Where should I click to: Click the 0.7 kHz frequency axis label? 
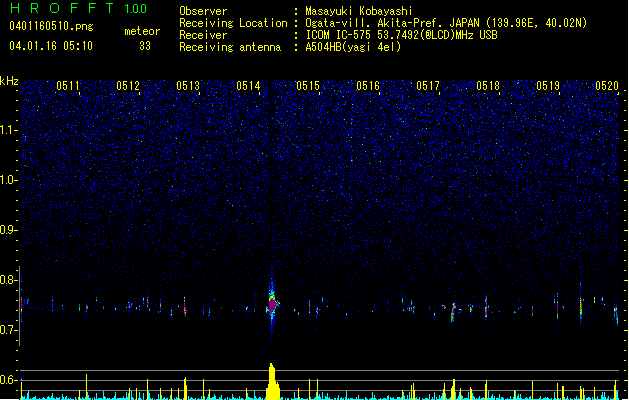tap(8, 330)
